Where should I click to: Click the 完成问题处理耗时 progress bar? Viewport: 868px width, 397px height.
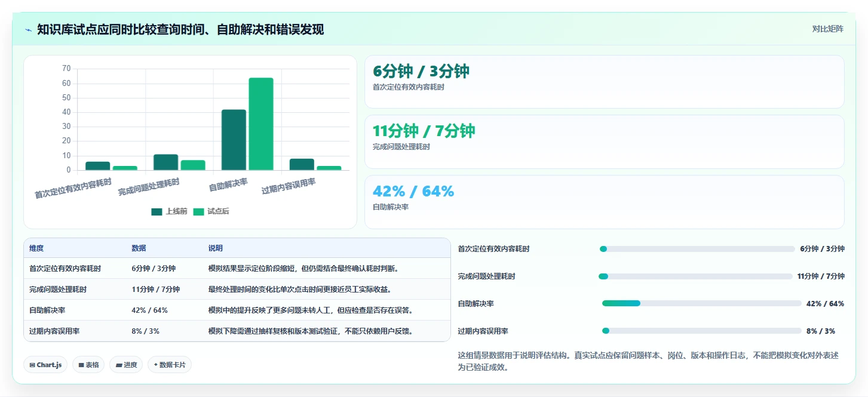click(x=695, y=276)
